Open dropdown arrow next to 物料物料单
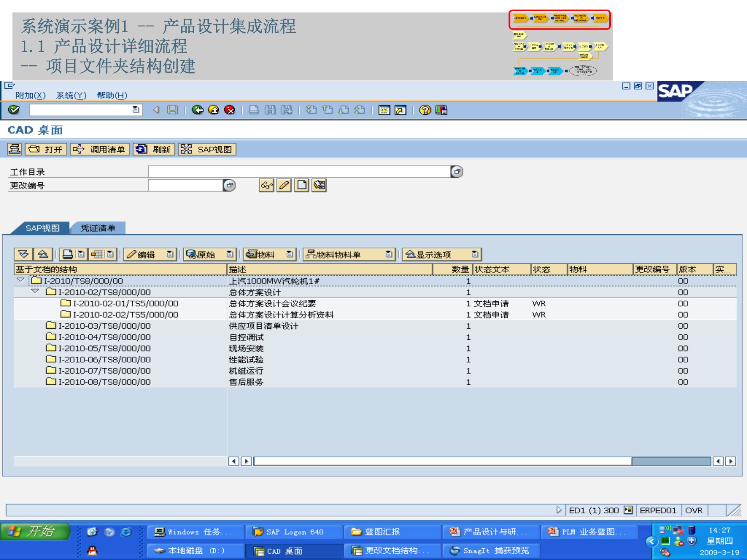 389,254
